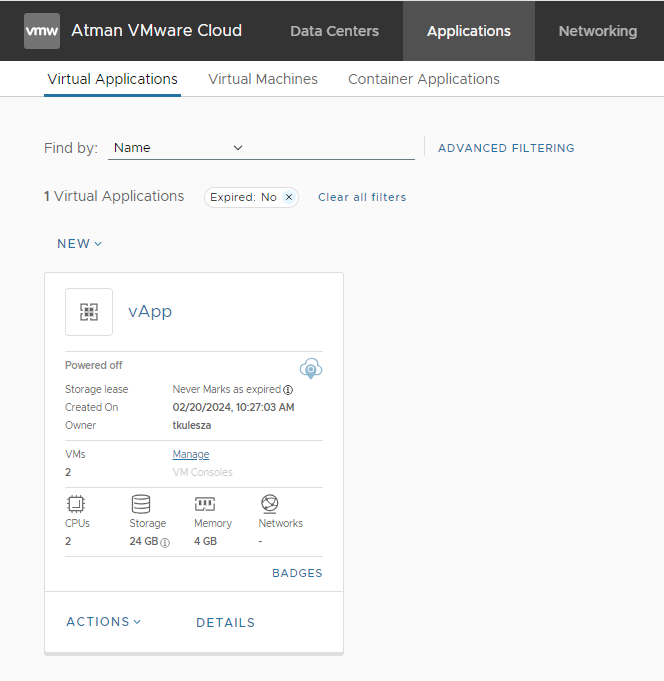This screenshot has height=681, width=664.
Task: Click info icon next to Never Marks as expired
Action: pos(288,390)
